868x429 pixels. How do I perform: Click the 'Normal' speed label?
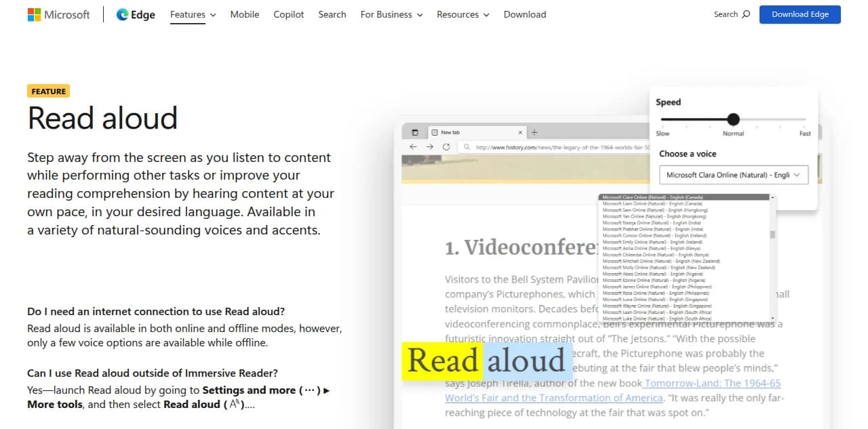click(733, 134)
